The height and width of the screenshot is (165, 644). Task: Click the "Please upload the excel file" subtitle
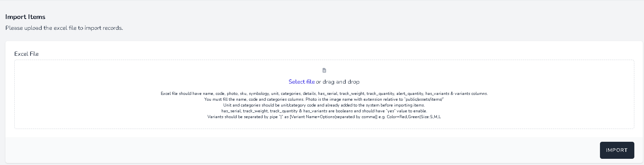pos(64,28)
